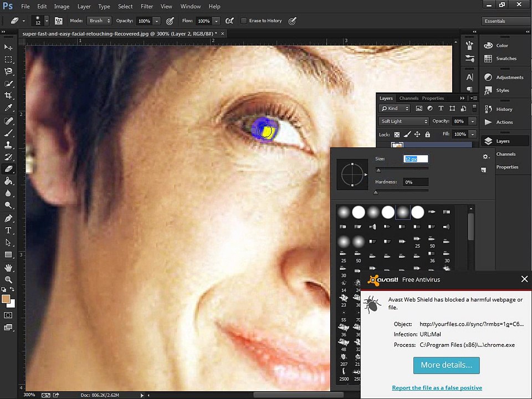Select the Clone Stamp tool
This screenshot has height=399, width=532.
click(8, 145)
